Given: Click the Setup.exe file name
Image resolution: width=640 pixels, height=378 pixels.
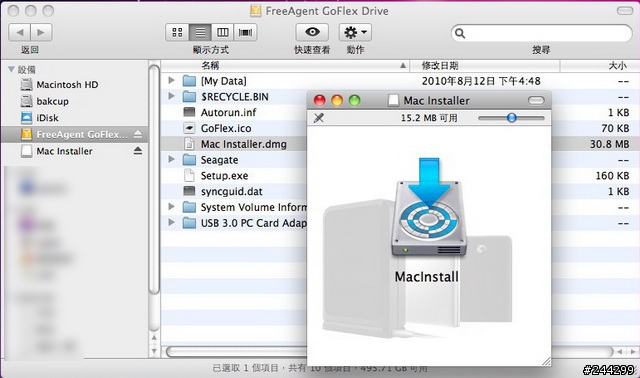Looking at the screenshot, I should pyautogui.click(x=224, y=176).
